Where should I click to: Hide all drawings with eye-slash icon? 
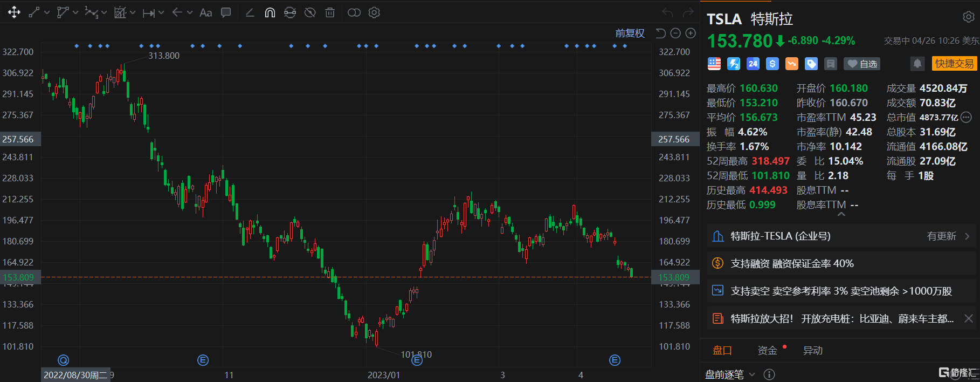click(310, 12)
